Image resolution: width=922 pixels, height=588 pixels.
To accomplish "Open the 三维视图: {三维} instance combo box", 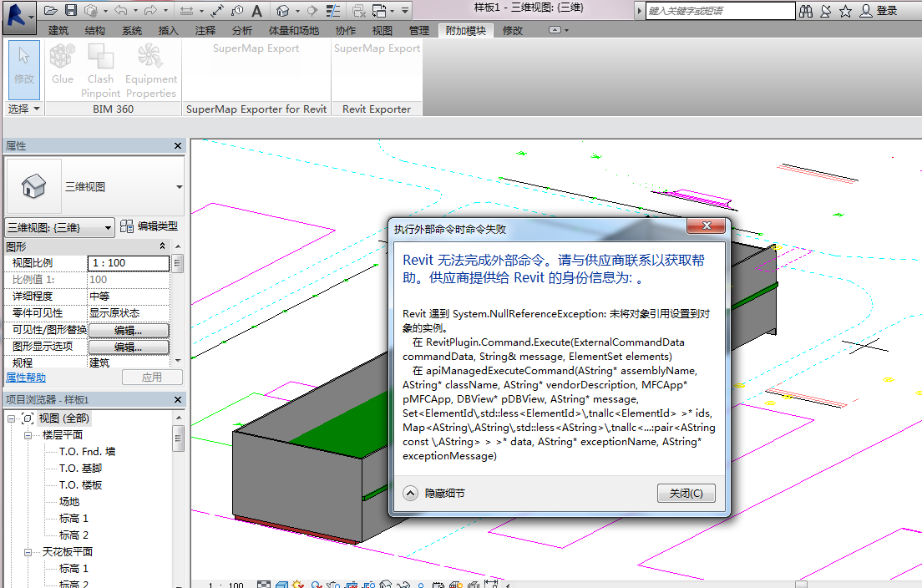I will click(x=59, y=227).
